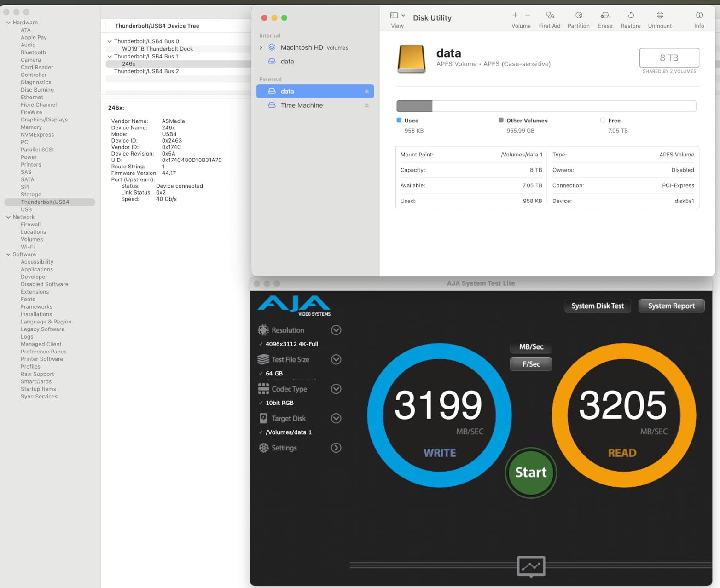Open Bluetooth in System Information sidebar
This screenshot has width=720, height=588.
33,52
